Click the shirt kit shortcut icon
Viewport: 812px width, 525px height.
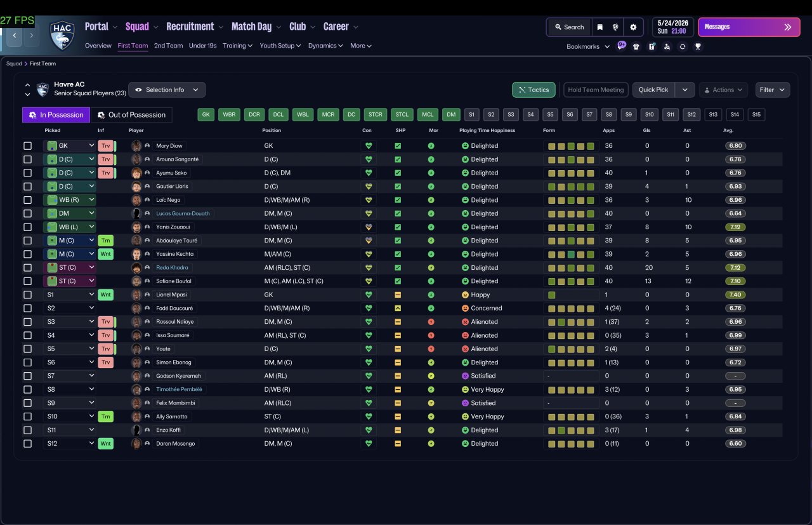click(x=636, y=46)
